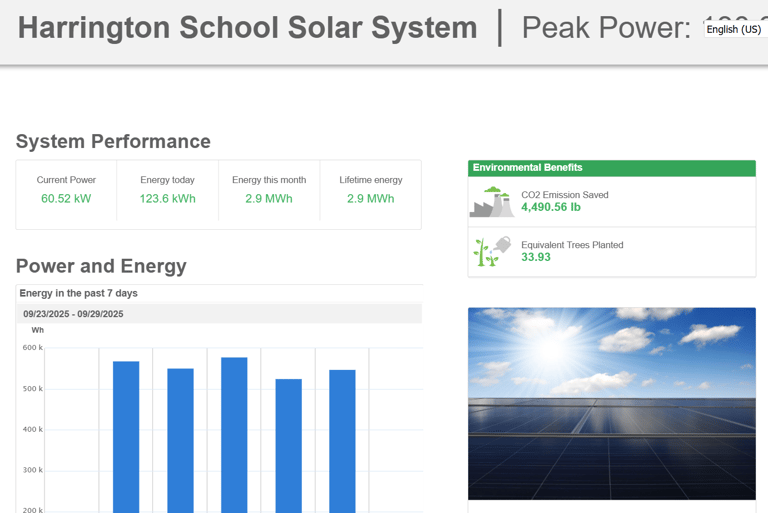Click the Energy this month label

click(x=269, y=180)
